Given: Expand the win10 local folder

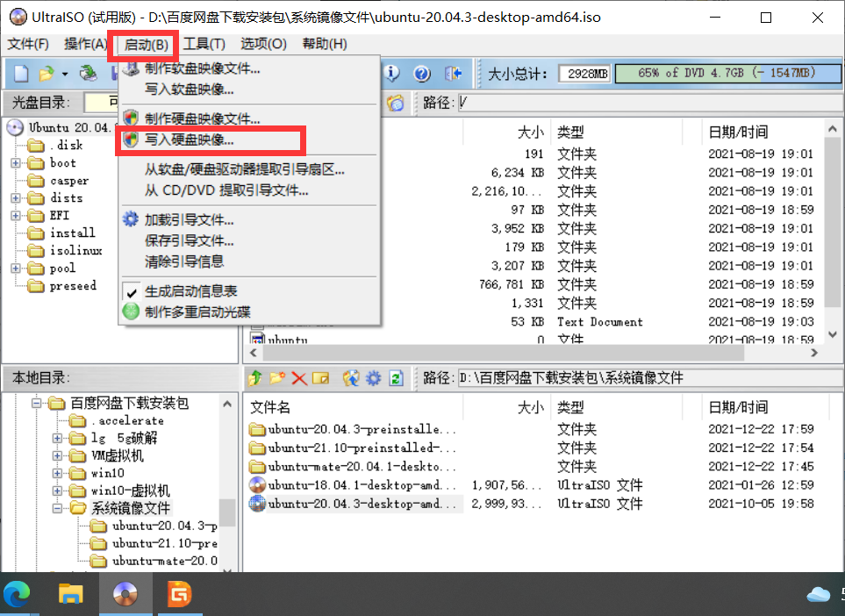Looking at the screenshot, I should pos(57,473).
